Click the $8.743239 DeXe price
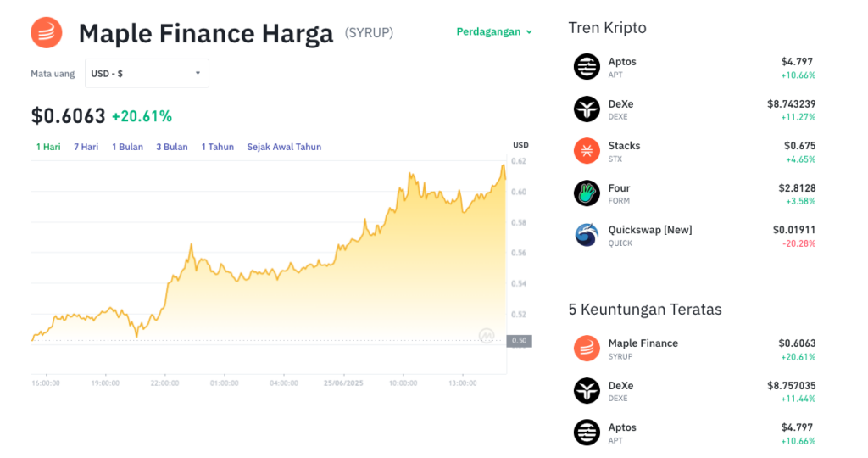The image size is (868, 458). point(791,103)
